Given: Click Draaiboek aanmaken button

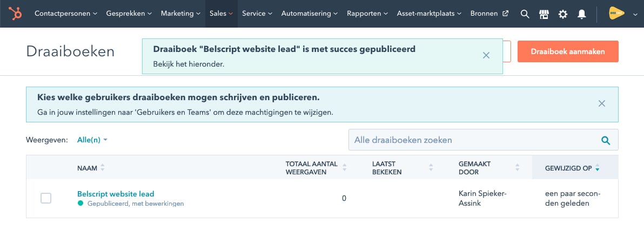Looking at the screenshot, I should coord(568,51).
